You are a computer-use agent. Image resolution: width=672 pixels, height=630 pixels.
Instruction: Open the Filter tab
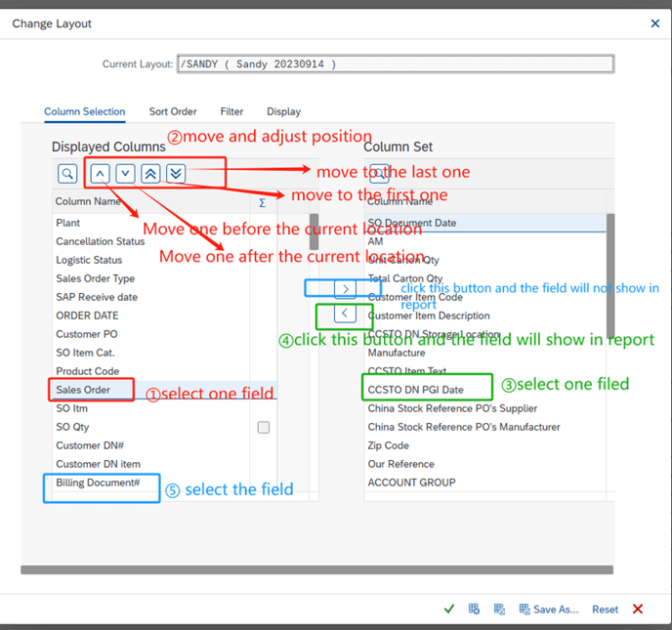click(231, 112)
